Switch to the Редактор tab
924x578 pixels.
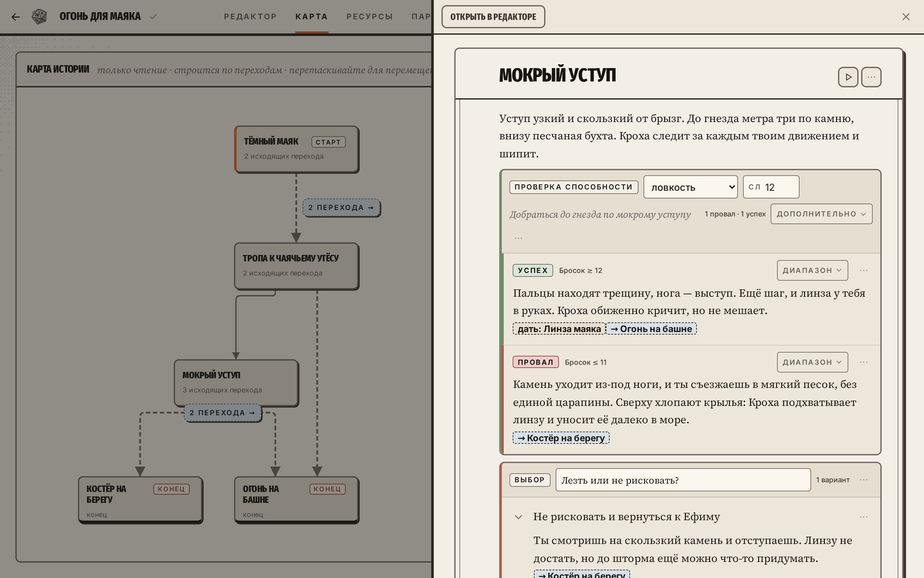(x=250, y=17)
